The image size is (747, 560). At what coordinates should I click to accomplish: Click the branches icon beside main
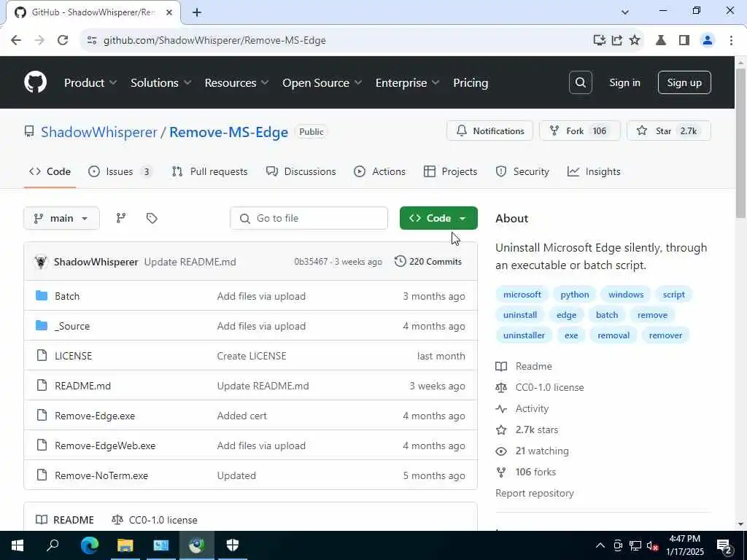tap(121, 218)
